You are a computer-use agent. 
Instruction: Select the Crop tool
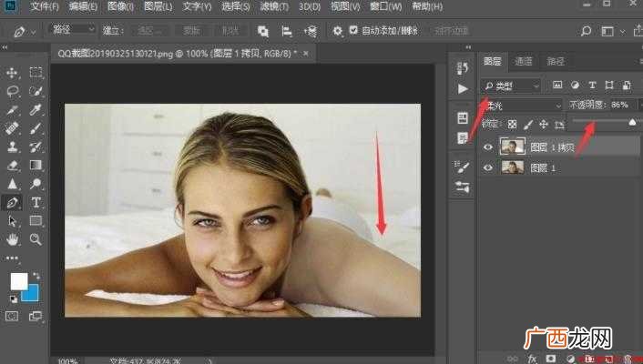pos(13,109)
